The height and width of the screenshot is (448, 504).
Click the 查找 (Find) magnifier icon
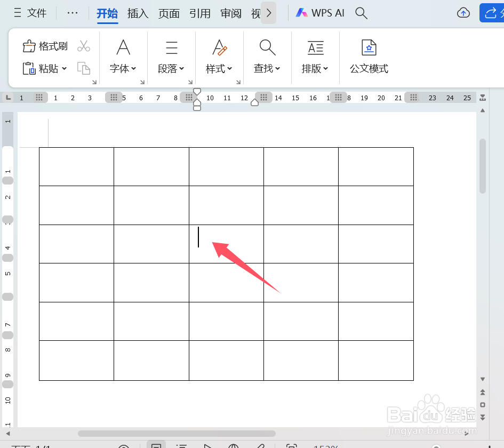[x=267, y=48]
